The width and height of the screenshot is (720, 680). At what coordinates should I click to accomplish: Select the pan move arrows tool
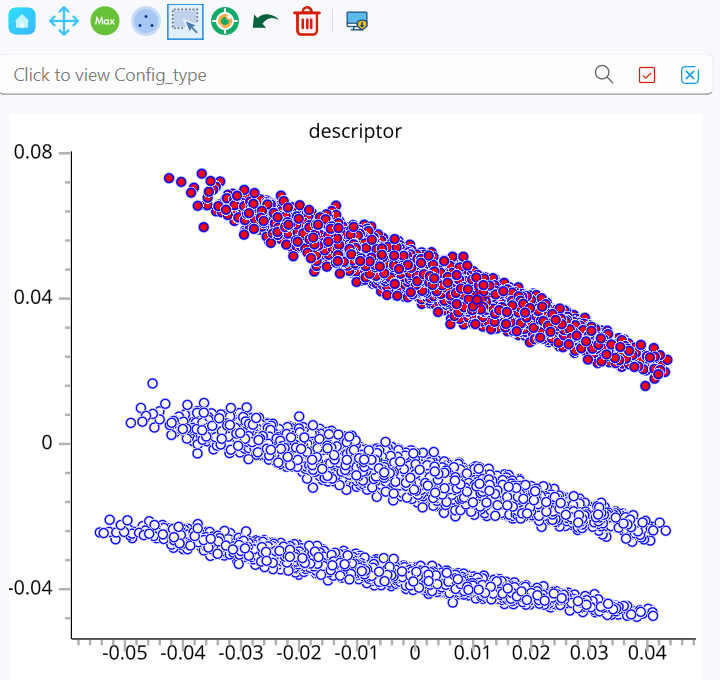click(63, 21)
